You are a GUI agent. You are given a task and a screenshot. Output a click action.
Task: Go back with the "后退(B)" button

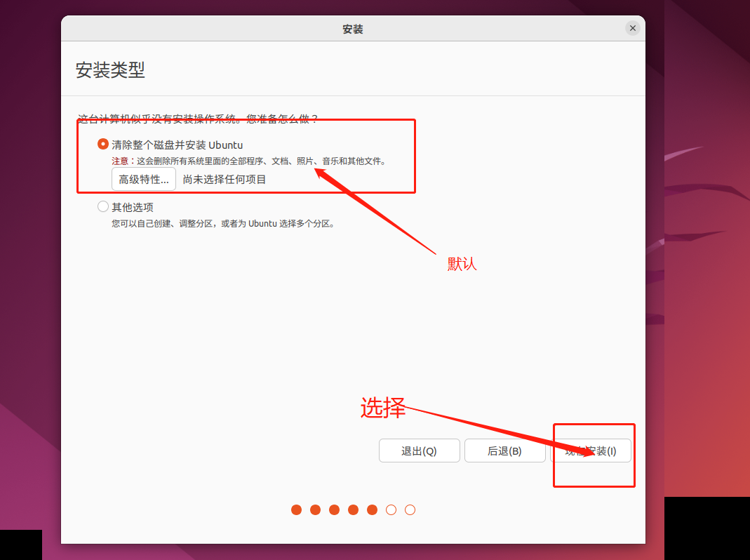(504, 451)
